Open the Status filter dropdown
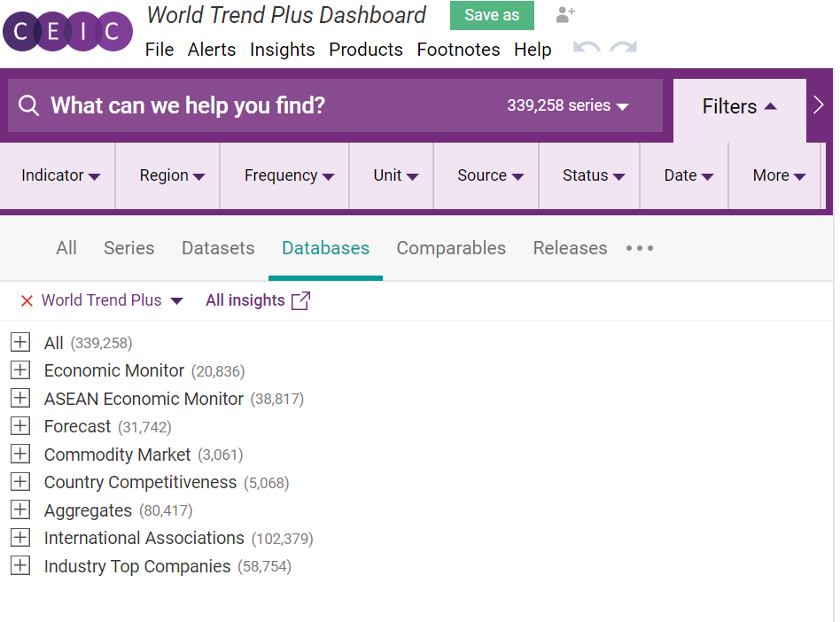This screenshot has height=622, width=840. tap(594, 175)
